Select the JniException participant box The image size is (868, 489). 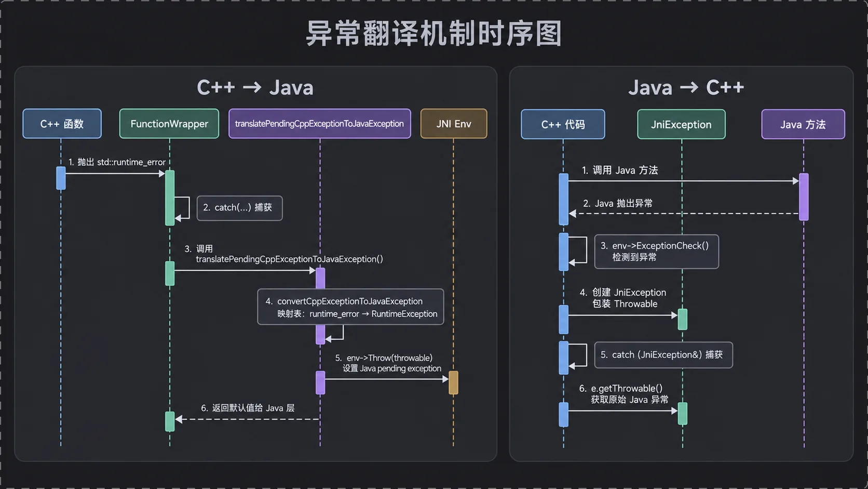pyautogui.click(x=681, y=124)
